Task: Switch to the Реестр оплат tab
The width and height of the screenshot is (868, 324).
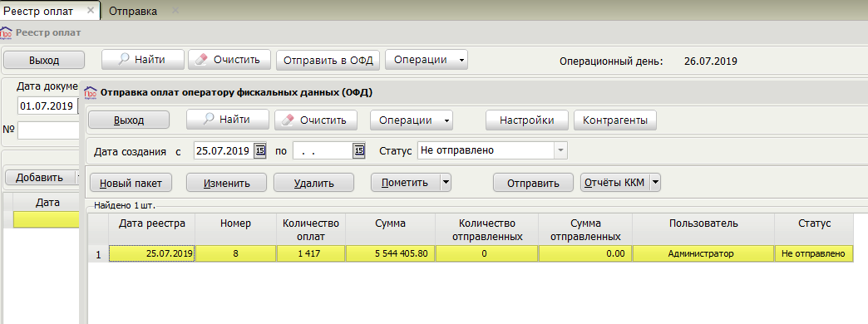Action: pyautogui.click(x=39, y=11)
